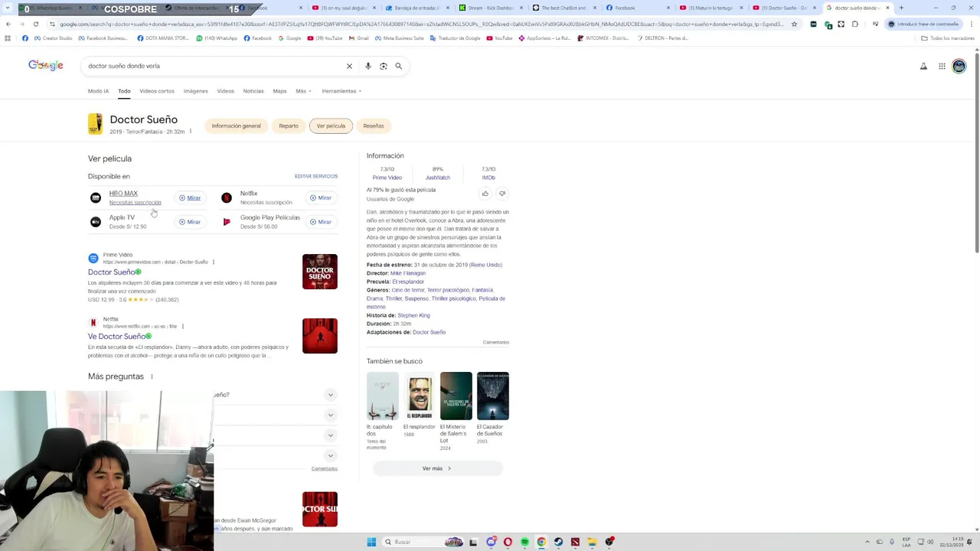Bookmark this page with the star icon
980x551 pixels.
pyautogui.click(x=794, y=24)
